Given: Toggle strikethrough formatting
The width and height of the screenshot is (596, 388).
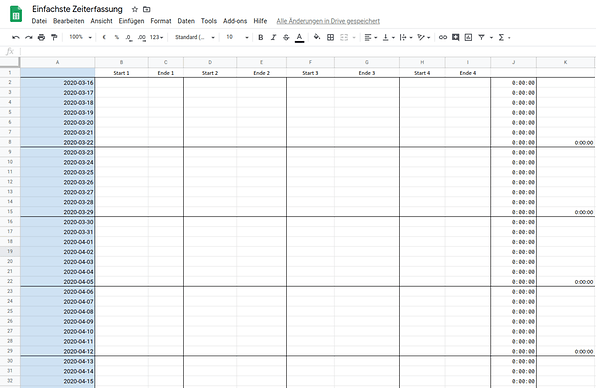Looking at the screenshot, I should pos(286,37).
